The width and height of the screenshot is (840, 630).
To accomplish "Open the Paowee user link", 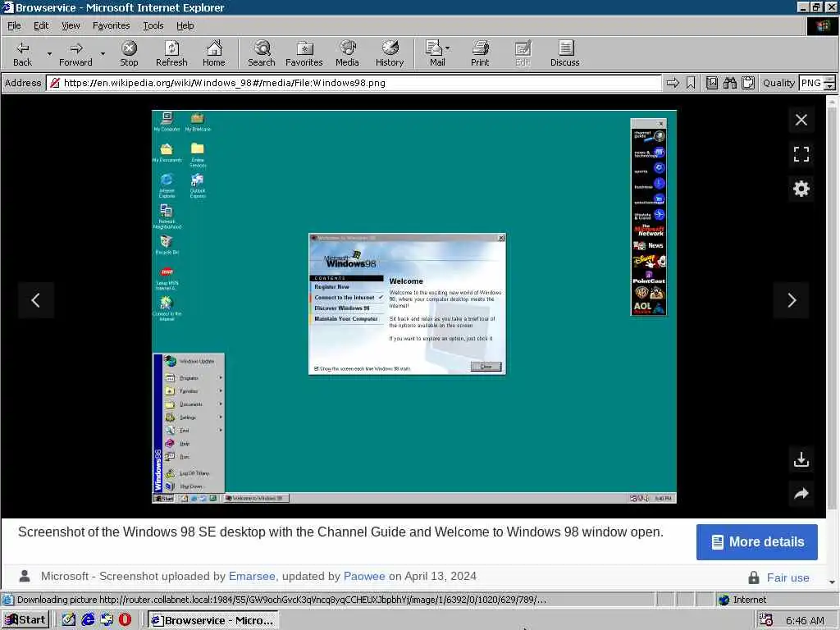I will point(364,576).
